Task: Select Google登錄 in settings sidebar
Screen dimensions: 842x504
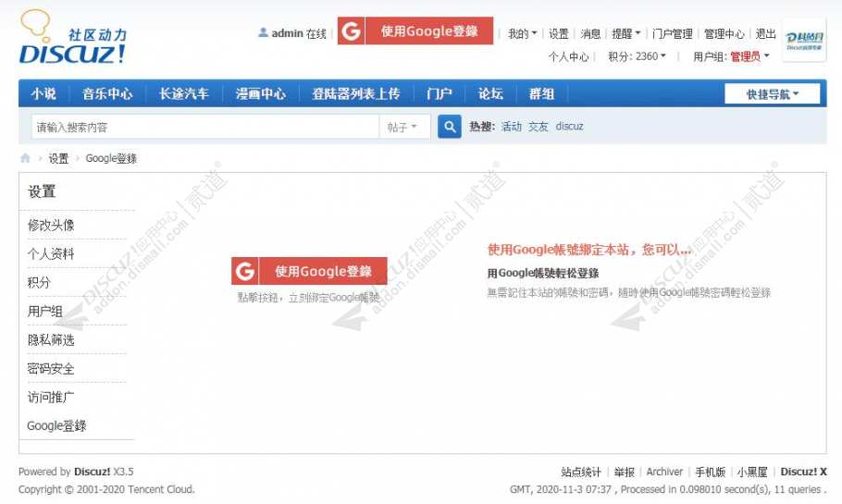Action: 57,426
